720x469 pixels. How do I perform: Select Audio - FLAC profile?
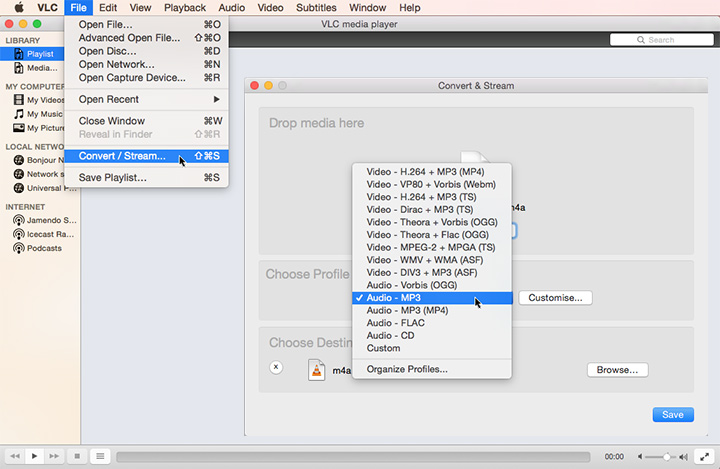[432, 323]
